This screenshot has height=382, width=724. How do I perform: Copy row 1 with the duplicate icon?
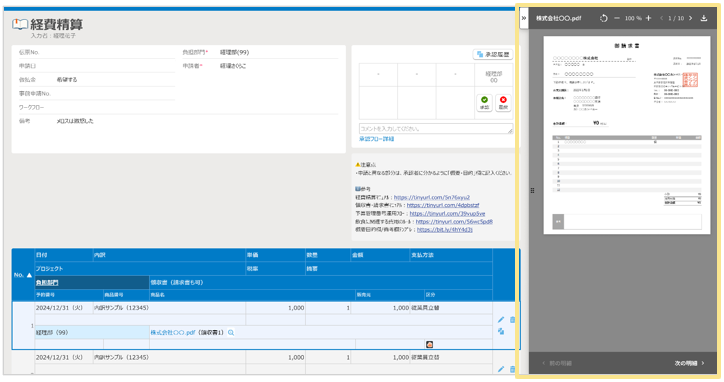click(501, 331)
